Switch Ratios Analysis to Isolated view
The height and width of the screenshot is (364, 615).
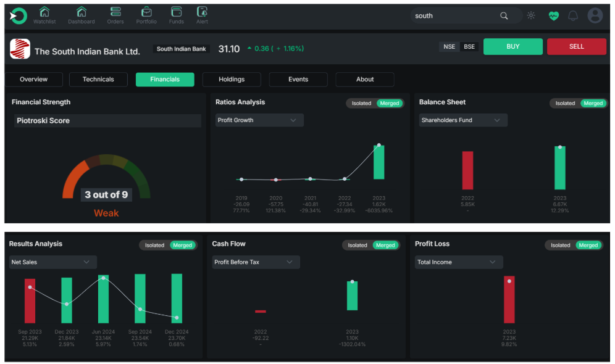(x=361, y=104)
